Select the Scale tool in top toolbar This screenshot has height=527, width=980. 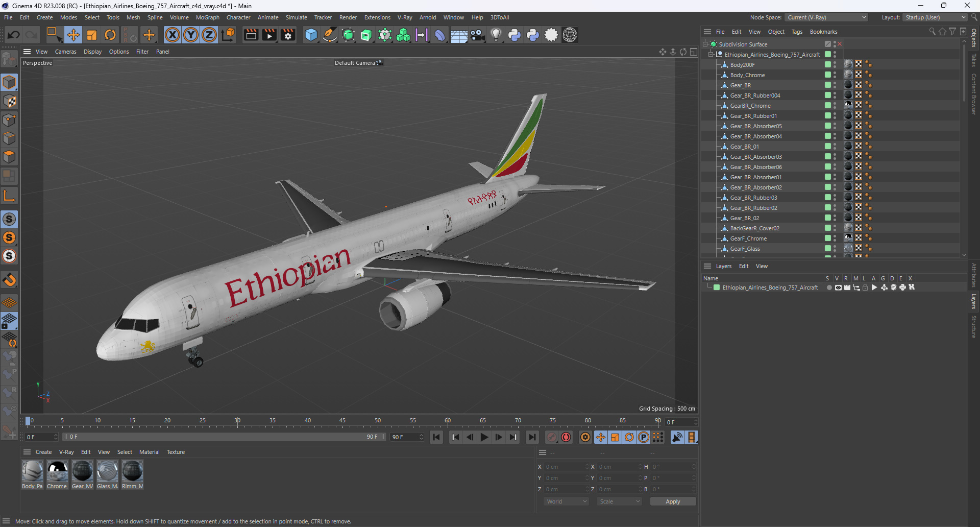pyautogui.click(x=92, y=35)
